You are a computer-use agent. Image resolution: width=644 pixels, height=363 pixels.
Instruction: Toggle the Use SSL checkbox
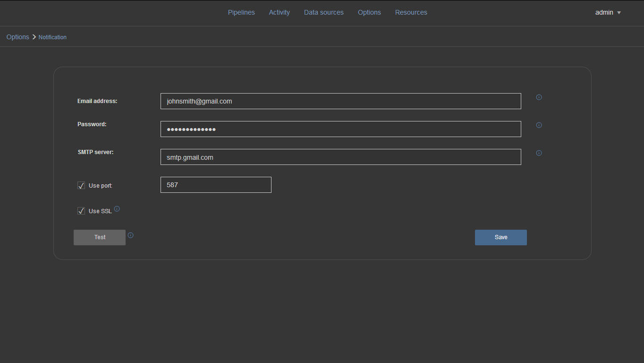[x=81, y=211]
